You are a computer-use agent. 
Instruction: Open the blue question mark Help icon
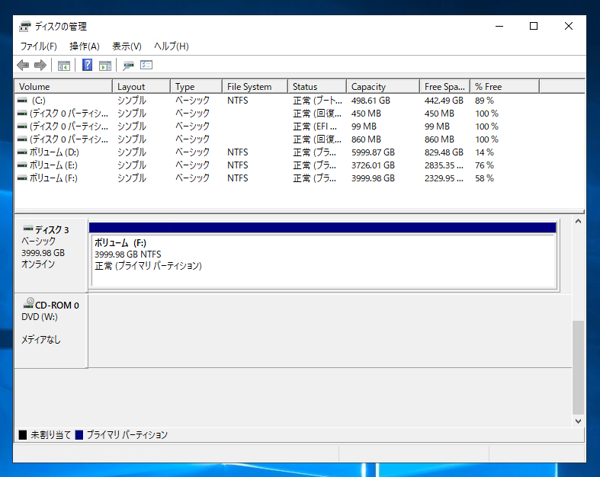(x=87, y=65)
